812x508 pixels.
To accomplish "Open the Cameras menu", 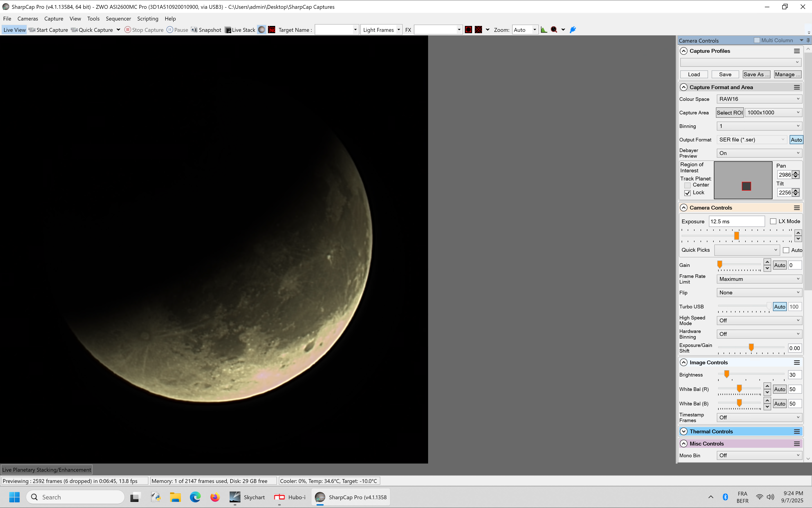I will click(28, 19).
